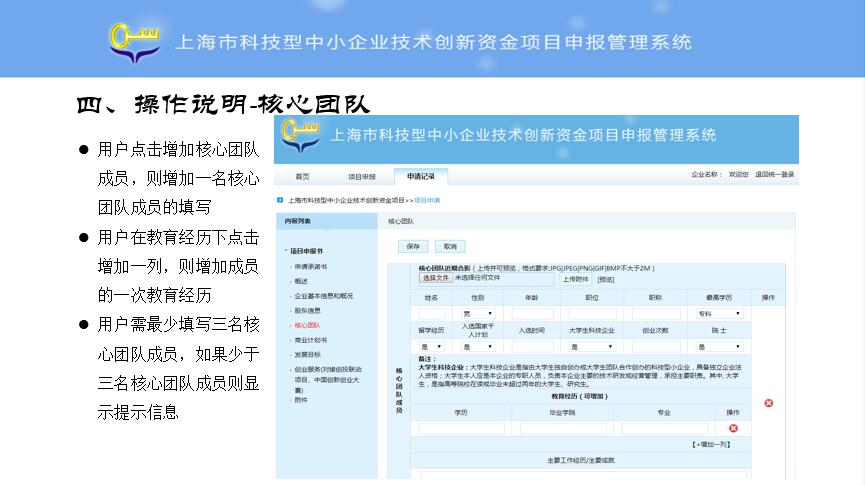Open 企业基本信息和概况 (company basic info) in the sidebar
865x486 pixels.
[x=324, y=296]
